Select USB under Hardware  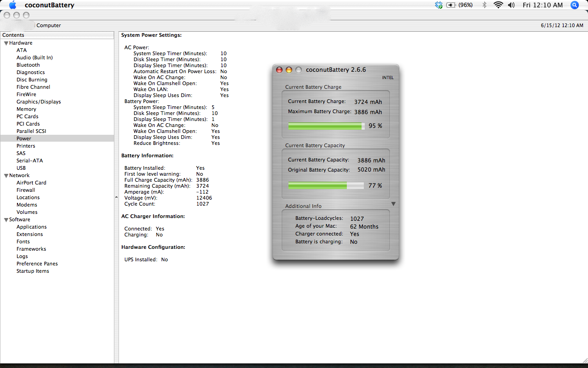tap(21, 168)
